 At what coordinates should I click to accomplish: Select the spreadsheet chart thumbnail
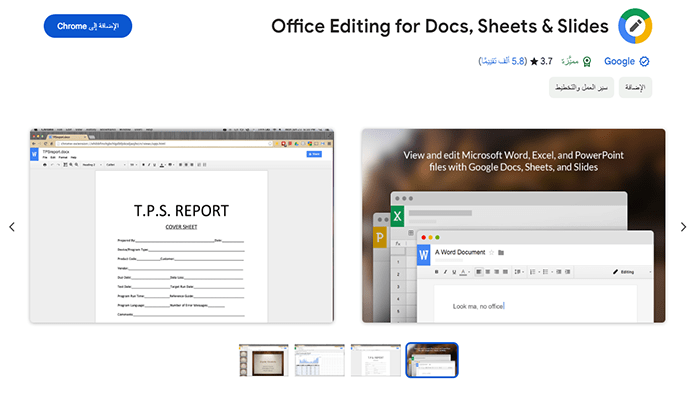pyautogui.click(x=320, y=360)
